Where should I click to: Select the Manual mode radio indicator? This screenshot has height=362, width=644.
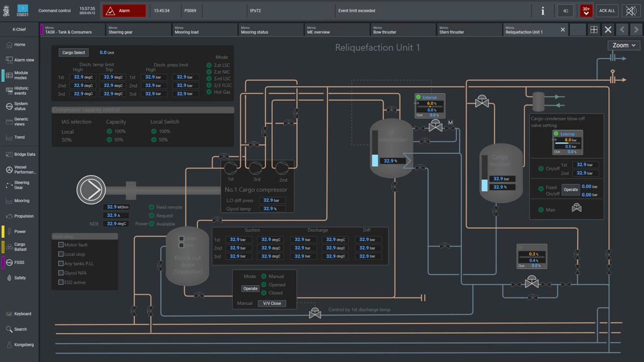click(264, 277)
